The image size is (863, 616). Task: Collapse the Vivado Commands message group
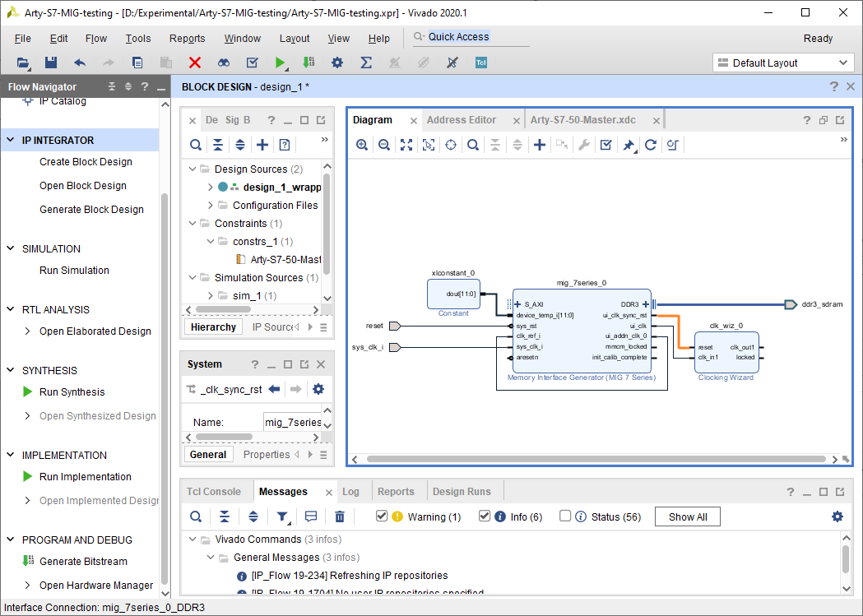tap(193, 540)
